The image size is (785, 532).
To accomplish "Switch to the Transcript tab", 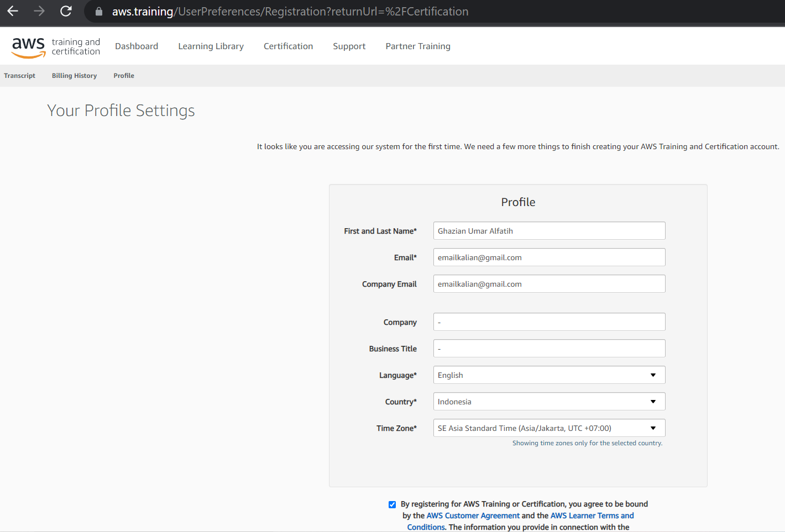I will tap(19, 76).
